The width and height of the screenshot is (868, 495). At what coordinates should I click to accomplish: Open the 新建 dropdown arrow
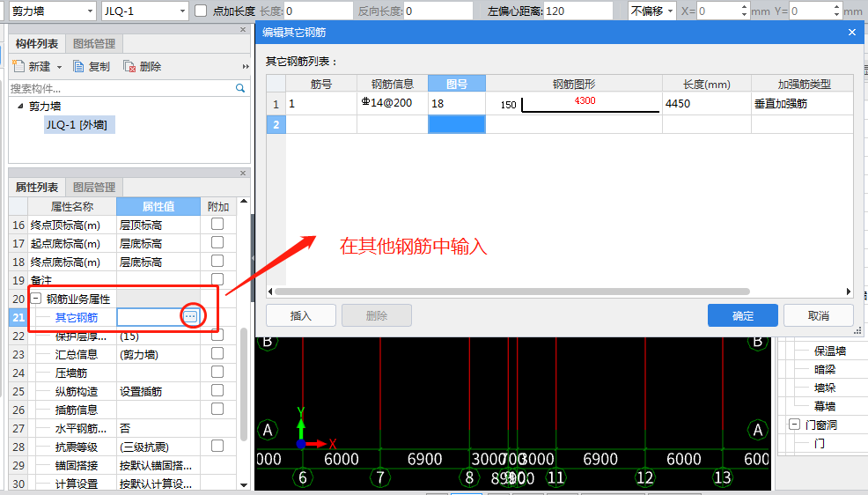pyautogui.click(x=59, y=67)
